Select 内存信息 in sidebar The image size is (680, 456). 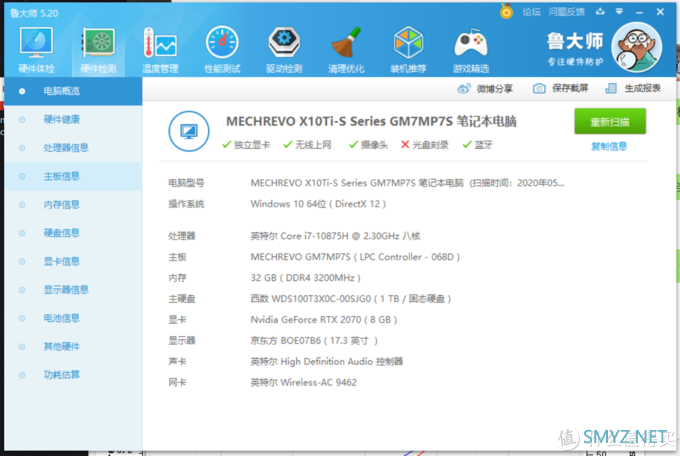pyautogui.click(x=73, y=204)
